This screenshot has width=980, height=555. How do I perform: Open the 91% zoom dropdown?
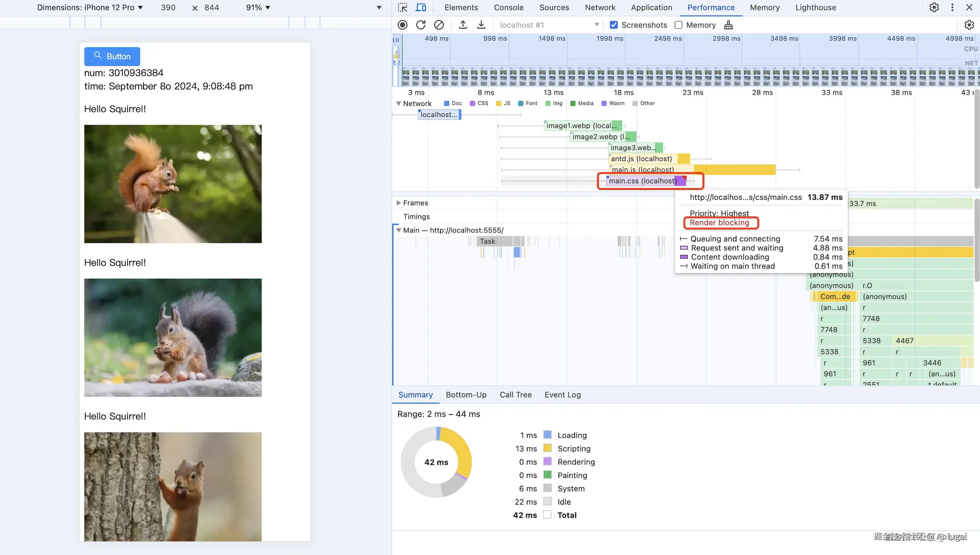pos(258,7)
